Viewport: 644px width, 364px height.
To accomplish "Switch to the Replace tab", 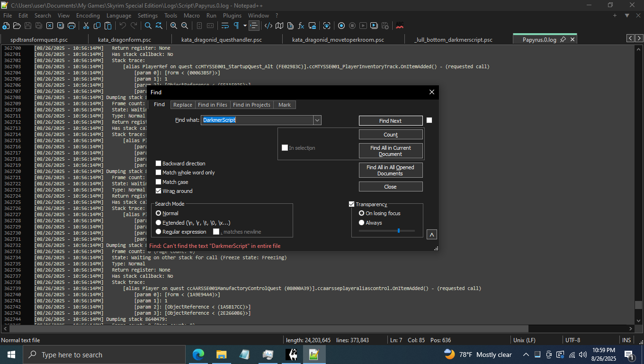I will pyautogui.click(x=183, y=105).
